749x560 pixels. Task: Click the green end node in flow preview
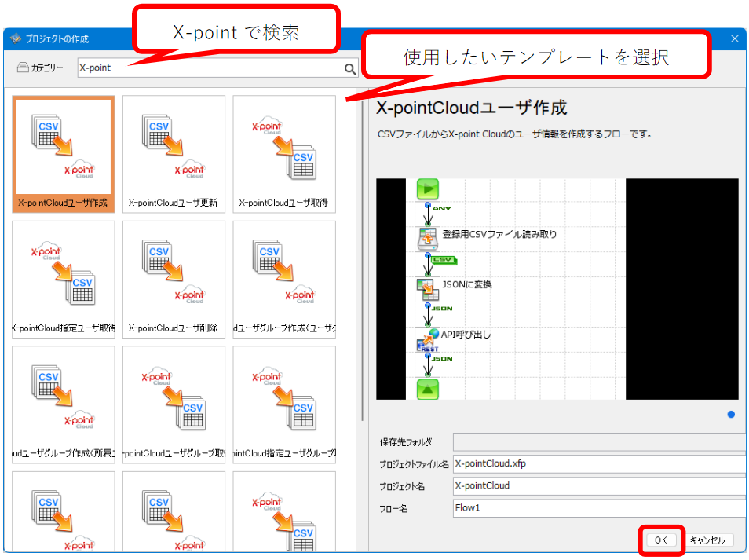tap(428, 389)
